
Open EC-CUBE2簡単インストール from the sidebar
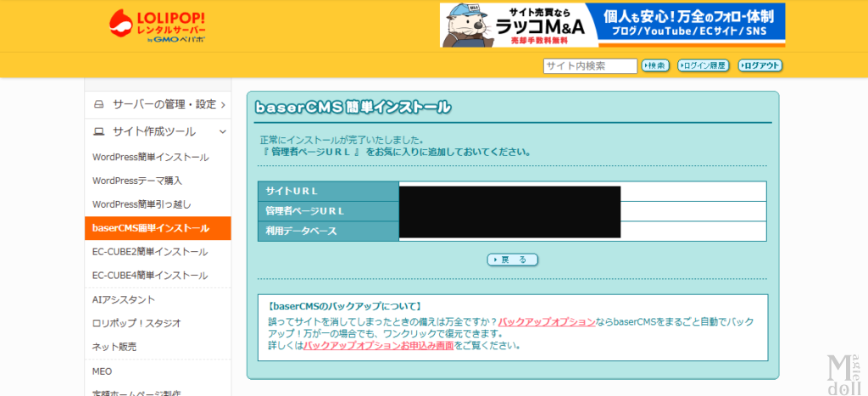[149, 252]
